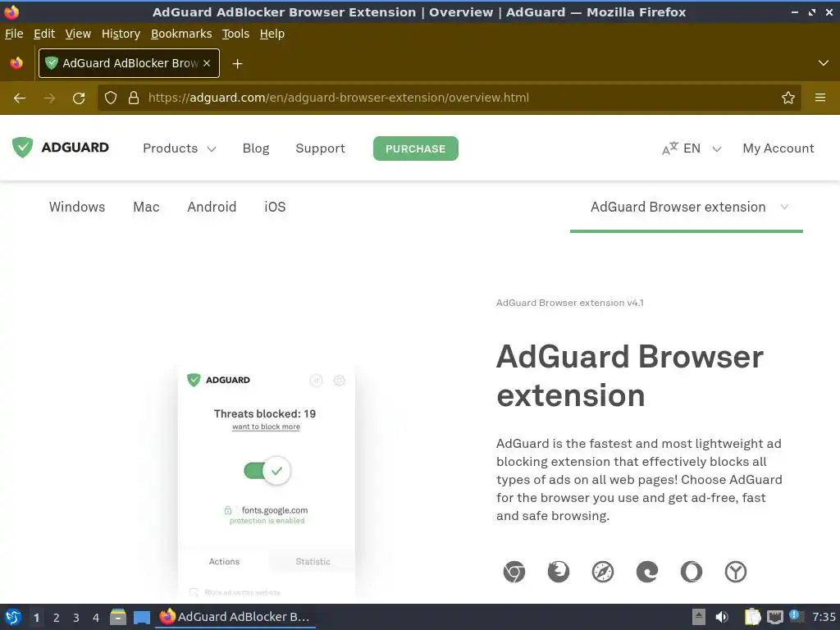Viewport: 840px width, 630px height.
Task: Open the list all tabs chevron
Action: coord(824,63)
